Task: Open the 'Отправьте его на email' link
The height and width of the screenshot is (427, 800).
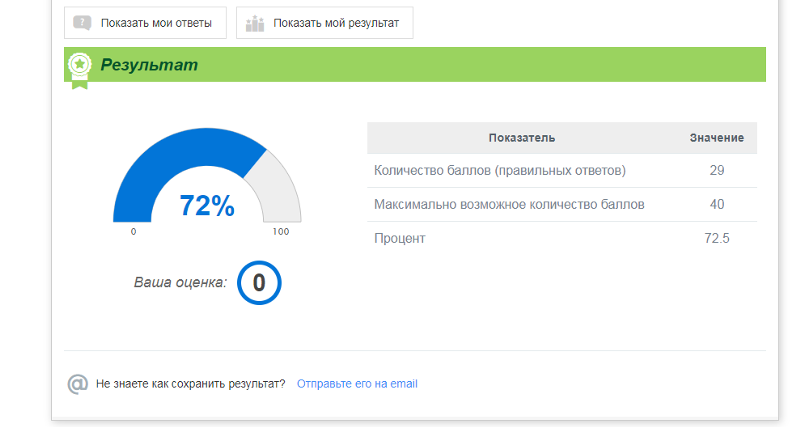Action: pyautogui.click(x=357, y=384)
